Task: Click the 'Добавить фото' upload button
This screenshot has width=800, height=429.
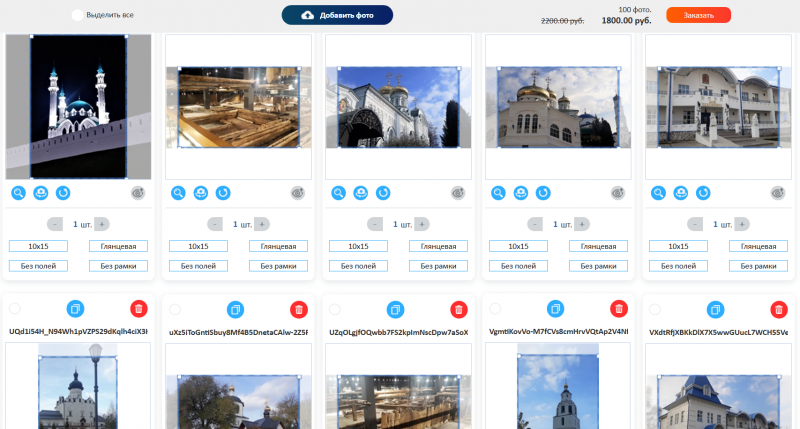Action: pos(337,15)
